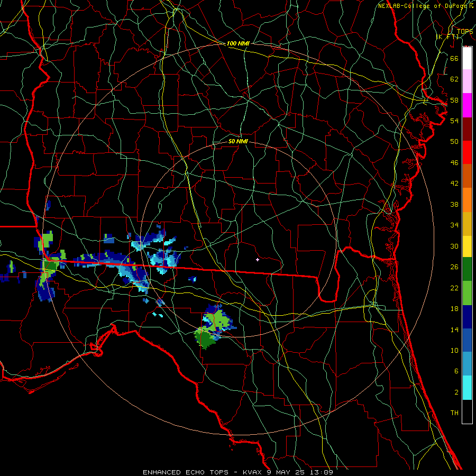Click the legend value "14"

coord(454,330)
